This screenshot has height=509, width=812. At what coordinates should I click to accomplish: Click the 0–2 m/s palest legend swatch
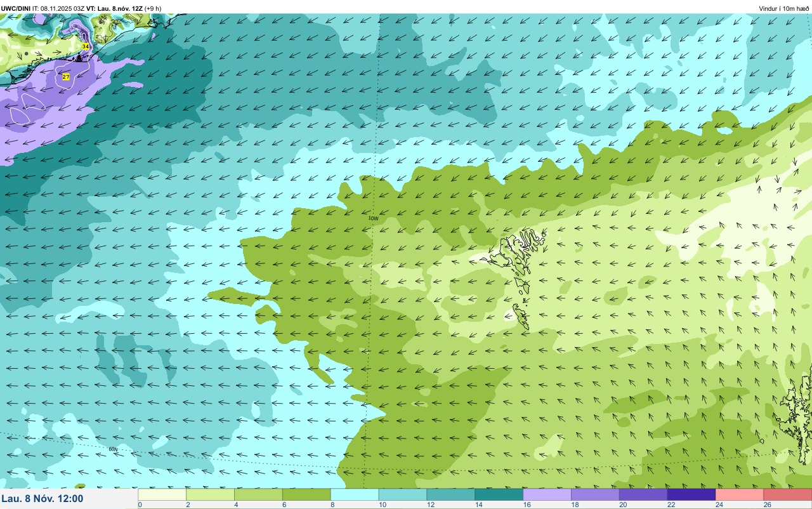(162, 494)
